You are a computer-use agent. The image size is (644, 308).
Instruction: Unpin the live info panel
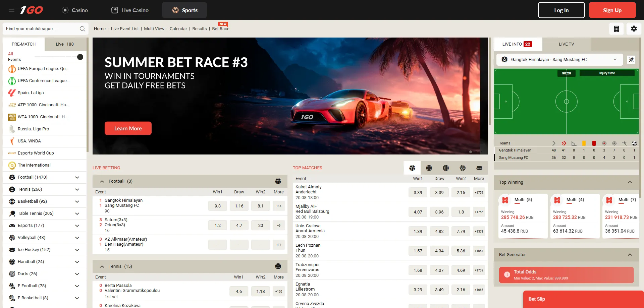(x=631, y=60)
